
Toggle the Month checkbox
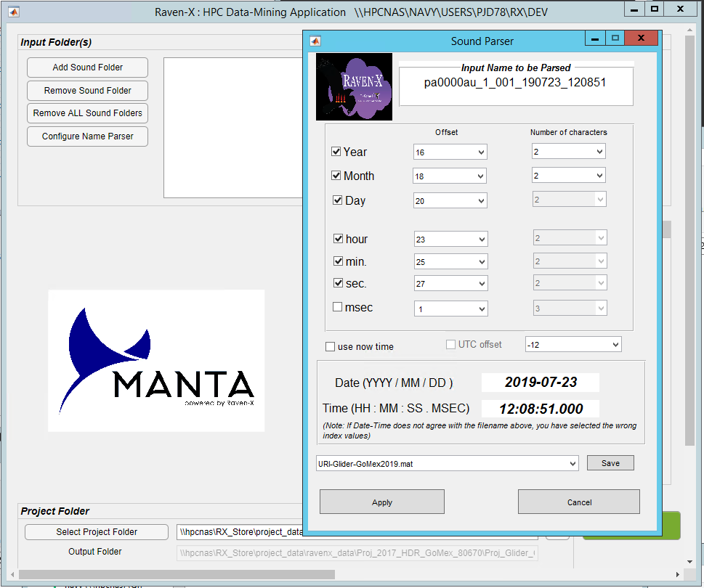336,176
